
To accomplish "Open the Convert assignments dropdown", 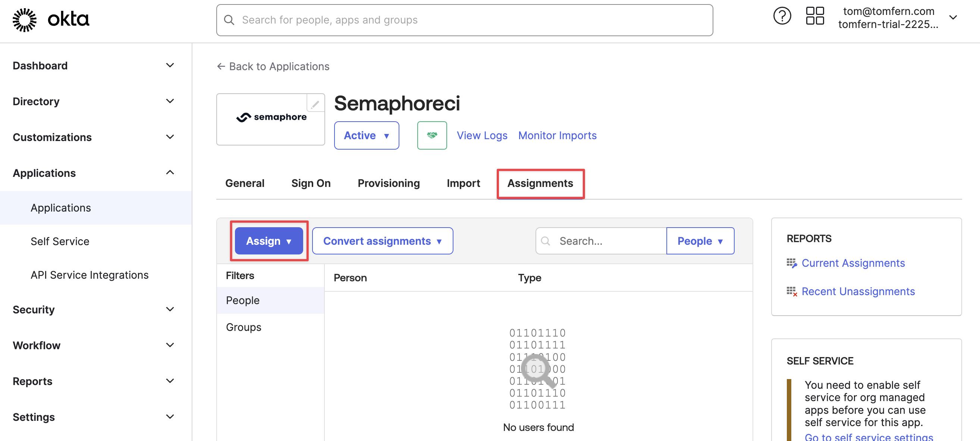I will click(x=383, y=241).
